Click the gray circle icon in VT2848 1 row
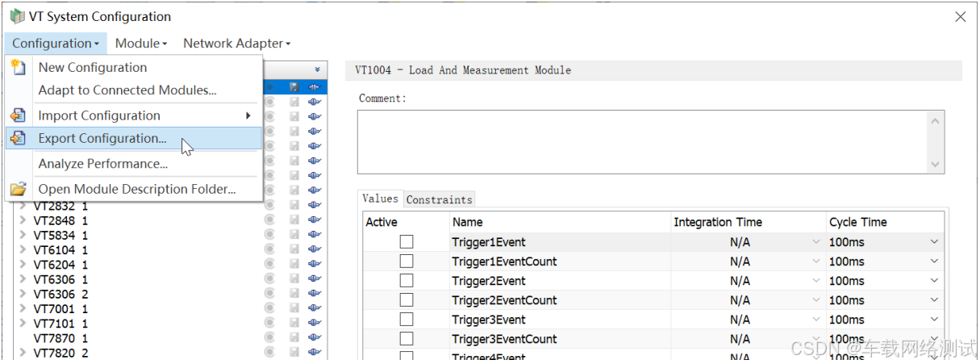980x364 pixels. pos(269,220)
